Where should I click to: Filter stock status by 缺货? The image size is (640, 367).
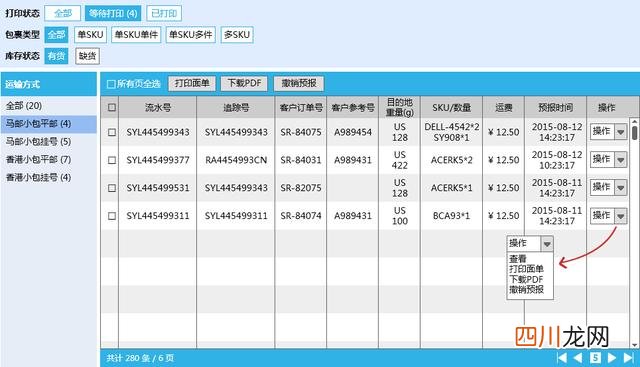click(x=87, y=56)
